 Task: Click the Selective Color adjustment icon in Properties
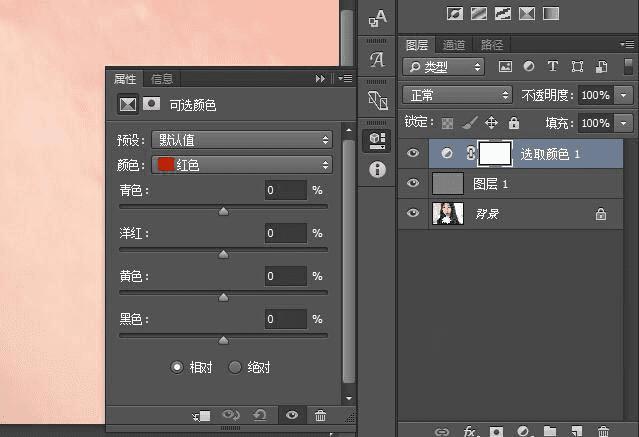128,105
